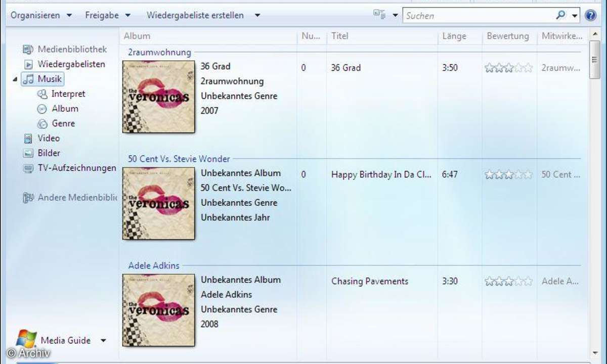The height and width of the screenshot is (364, 607).
Task: Click the magnifier search icon
Action: [x=560, y=15]
